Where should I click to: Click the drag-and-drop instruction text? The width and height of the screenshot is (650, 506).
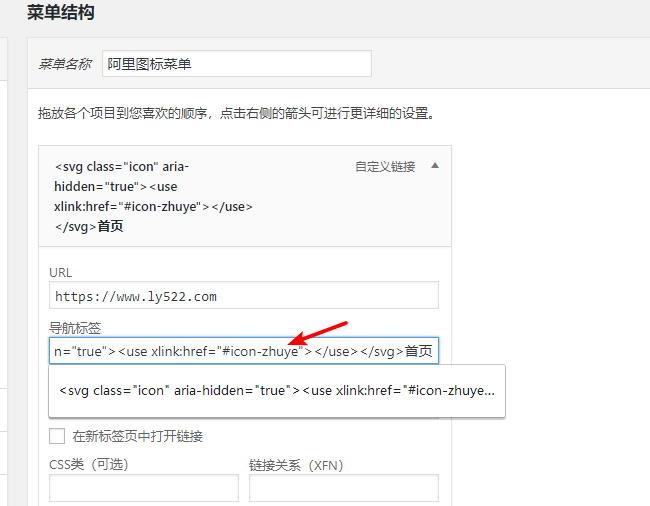point(235,113)
